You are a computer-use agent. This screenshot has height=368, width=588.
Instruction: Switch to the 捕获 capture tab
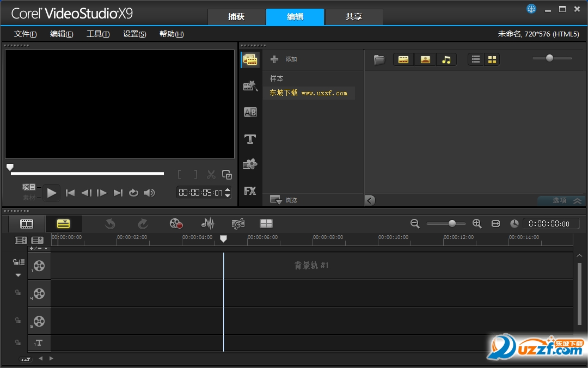coord(236,17)
